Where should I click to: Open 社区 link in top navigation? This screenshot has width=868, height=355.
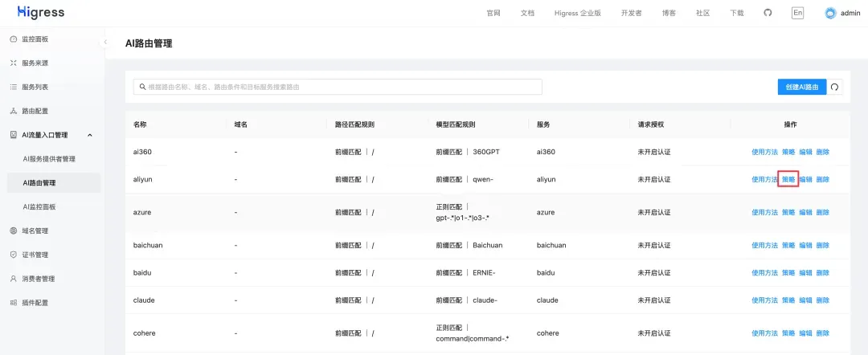703,14
